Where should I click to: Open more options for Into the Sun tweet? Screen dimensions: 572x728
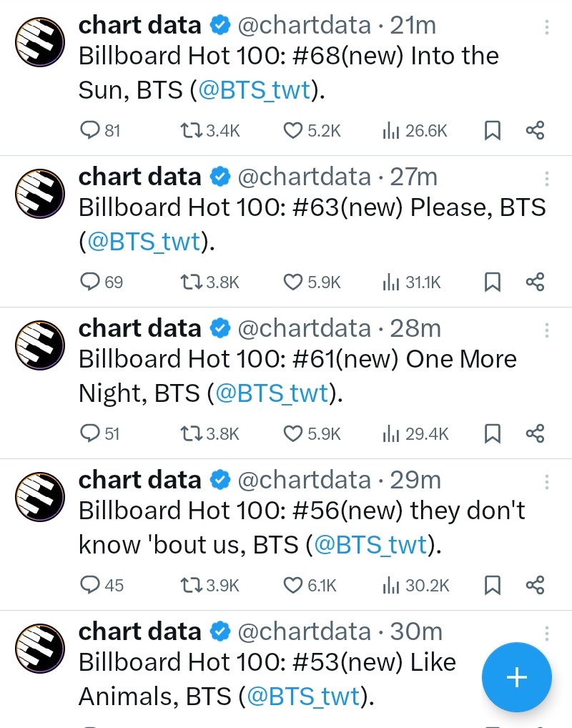547,27
